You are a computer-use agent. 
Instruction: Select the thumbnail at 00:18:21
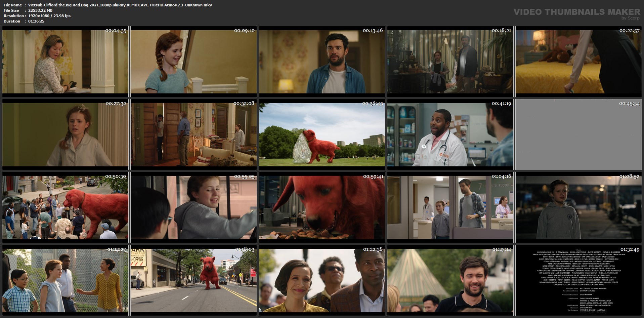pos(450,62)
